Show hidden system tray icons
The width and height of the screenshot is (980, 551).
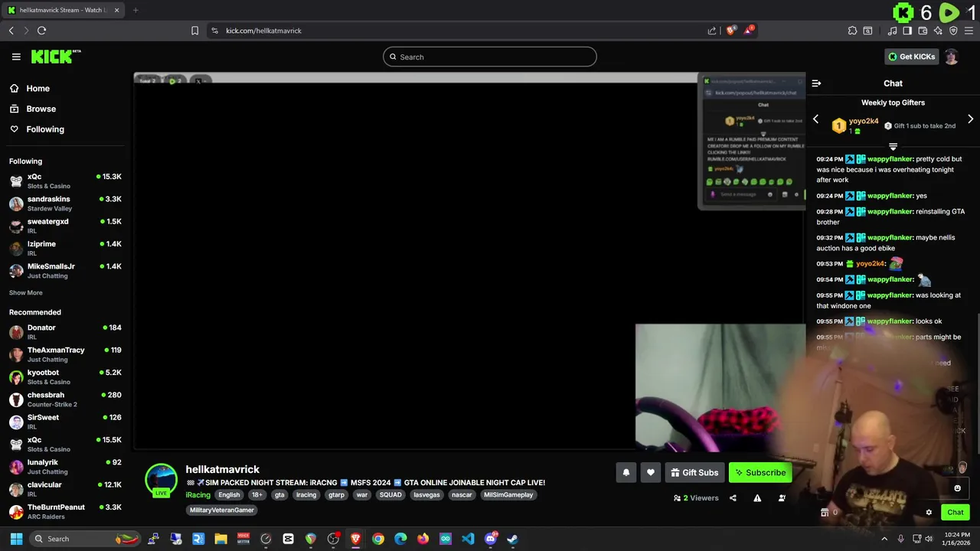click(x=884, y=539)
